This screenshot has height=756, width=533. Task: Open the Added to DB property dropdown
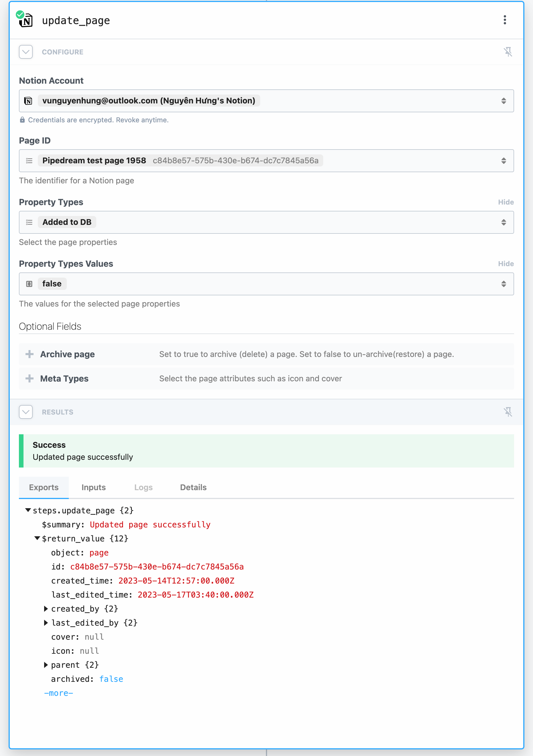click(503, 222)
